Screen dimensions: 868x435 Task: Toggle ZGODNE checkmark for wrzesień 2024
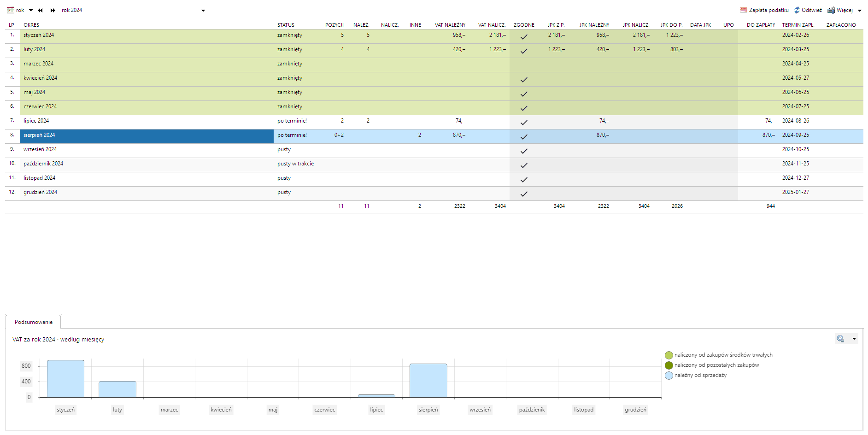pos(524,151)
